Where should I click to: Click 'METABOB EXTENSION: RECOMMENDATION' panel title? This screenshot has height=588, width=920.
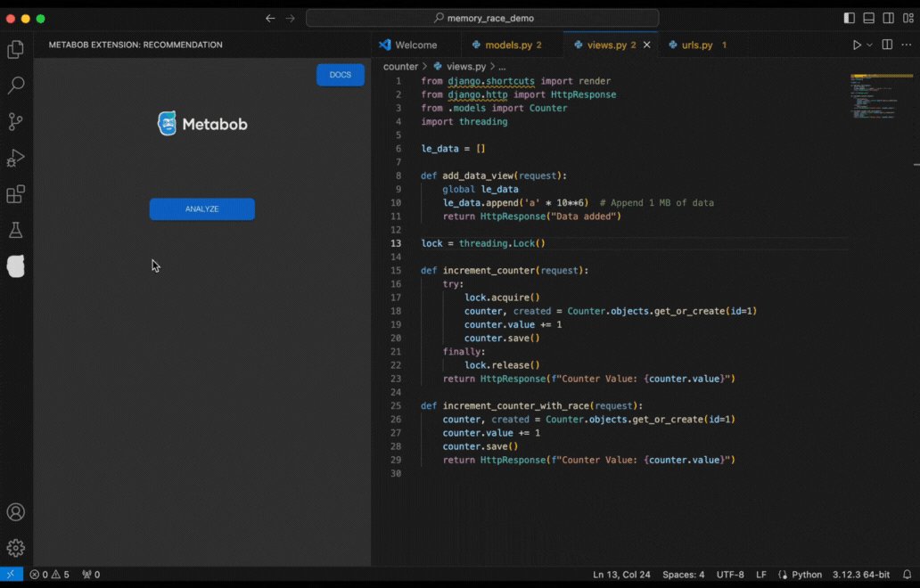pyautogui.click(x=136, y=45)
